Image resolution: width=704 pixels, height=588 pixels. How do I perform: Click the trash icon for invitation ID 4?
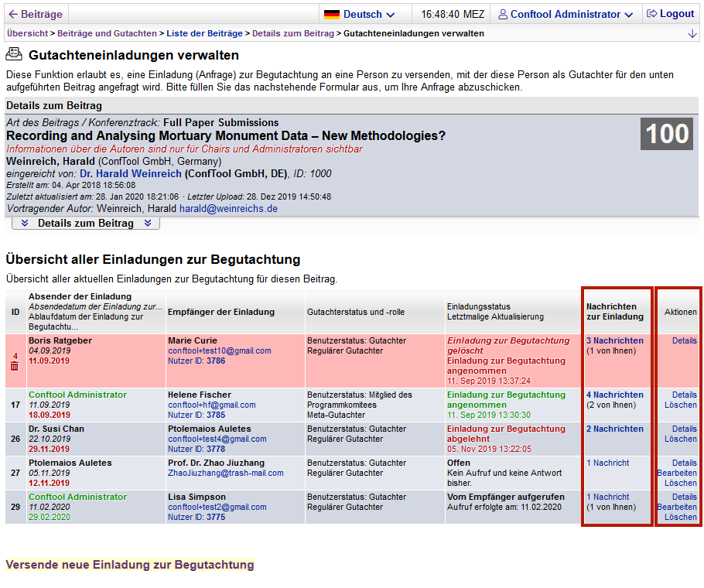point(14,366)
